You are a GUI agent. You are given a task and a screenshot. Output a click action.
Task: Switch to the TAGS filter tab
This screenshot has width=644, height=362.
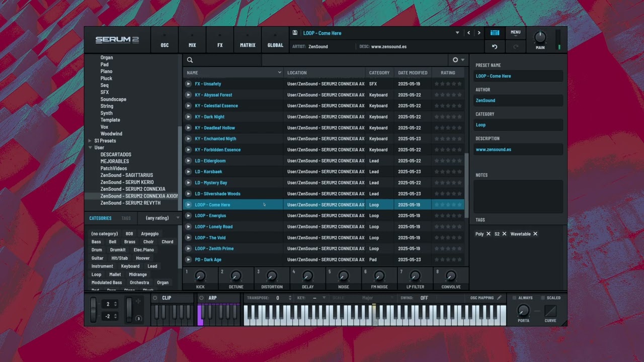[126, 218]
